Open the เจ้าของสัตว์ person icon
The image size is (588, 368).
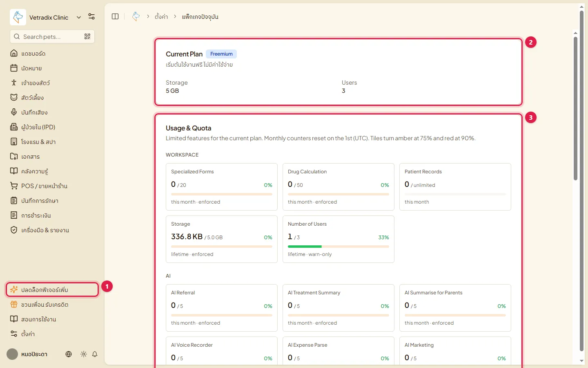14,83
